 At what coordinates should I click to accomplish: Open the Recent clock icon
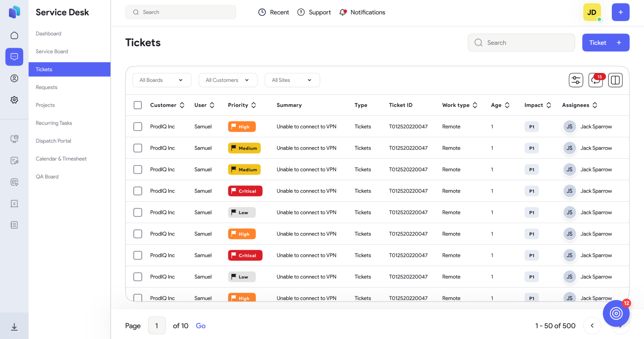pos(262,12)
